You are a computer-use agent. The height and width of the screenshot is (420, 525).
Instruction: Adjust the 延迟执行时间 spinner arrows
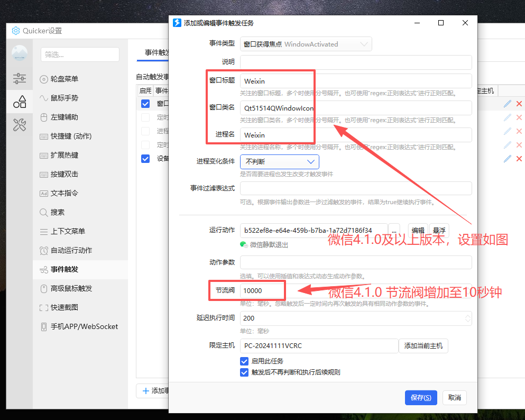click(468, 318)
